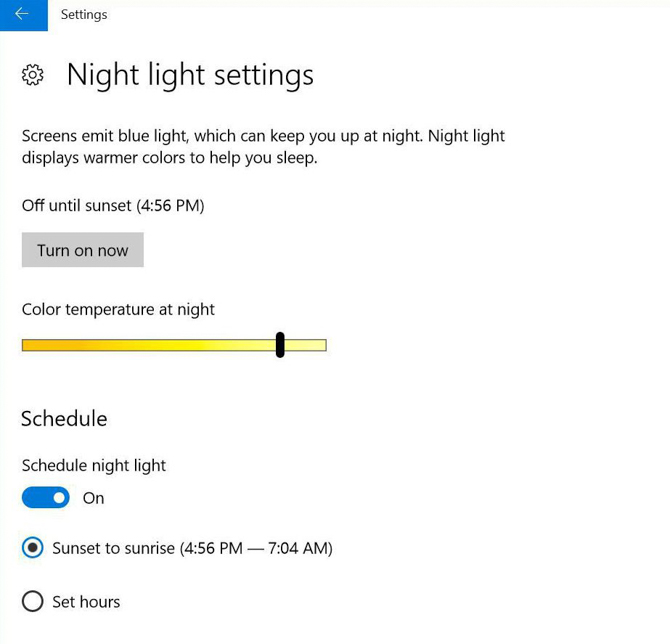Disable the Schedule night light switch
The image size is (670, 644).
click(x=46, y=498)
